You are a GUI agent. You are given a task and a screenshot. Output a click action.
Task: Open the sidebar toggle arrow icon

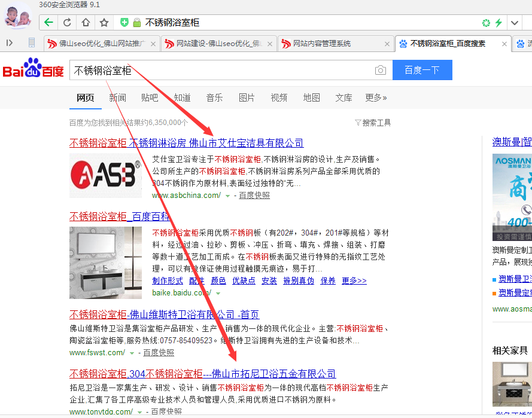(x=10, y=42)
